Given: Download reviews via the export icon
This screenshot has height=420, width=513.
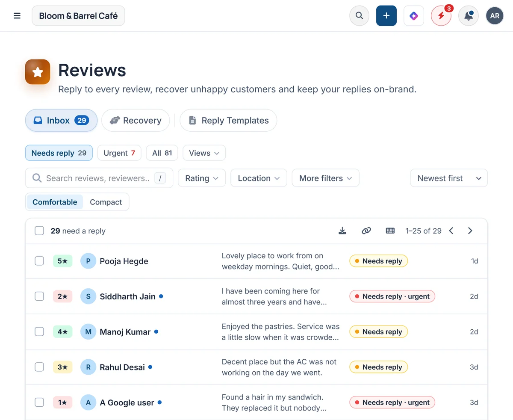Looking at the screenshot, I should pos(342,231).
